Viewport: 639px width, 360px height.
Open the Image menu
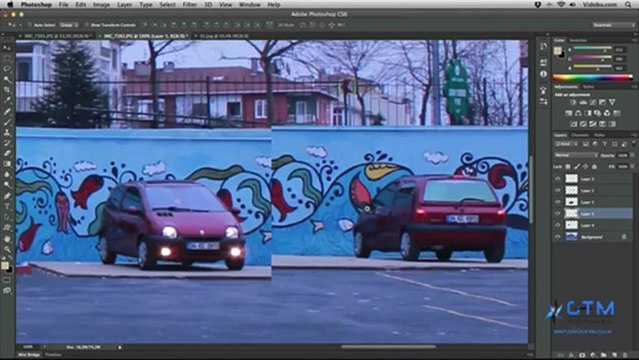(101, 4)
